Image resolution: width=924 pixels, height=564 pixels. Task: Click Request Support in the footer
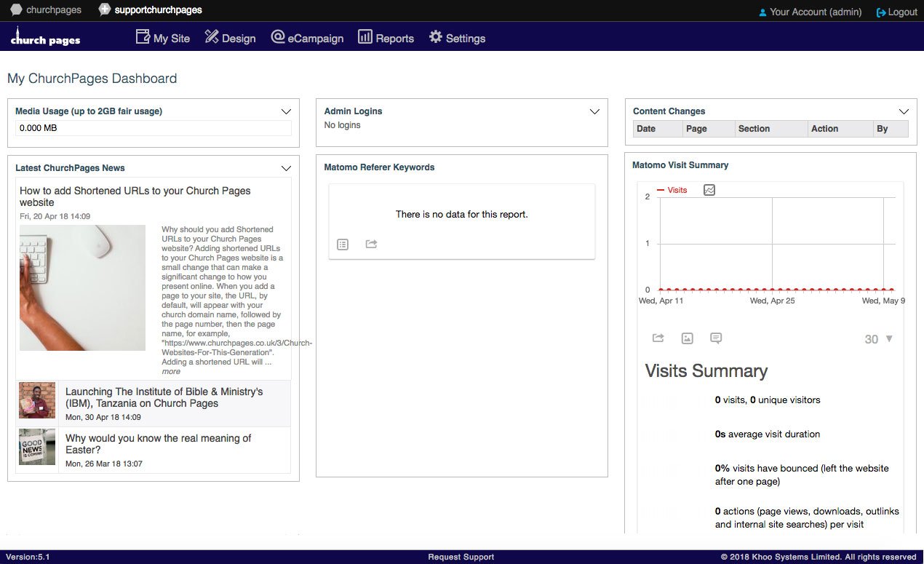pyautogui.click(x=461, y=557)
